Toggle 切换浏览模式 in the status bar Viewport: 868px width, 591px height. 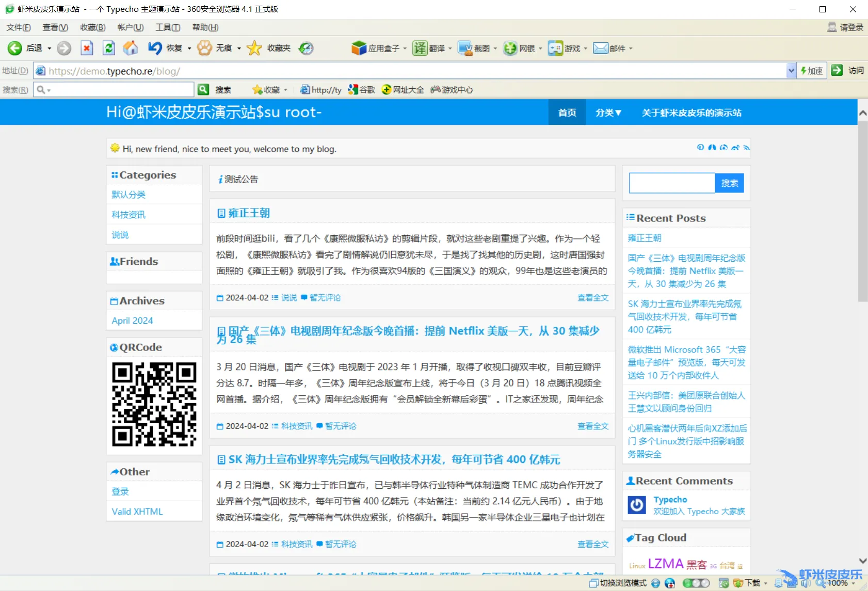tap(618, 583)
